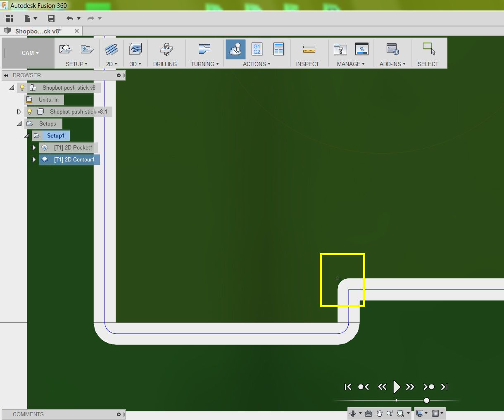Click the Setup Sheet icon
Image resolution: width=504 pixels, height=420 pixels.
[279, 49]
